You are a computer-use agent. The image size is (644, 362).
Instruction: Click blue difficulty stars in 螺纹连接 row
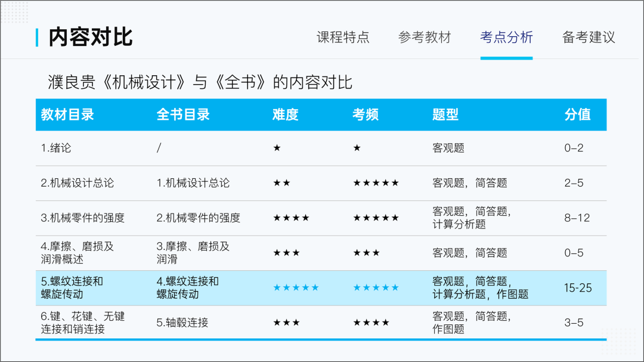click(296, 287)
